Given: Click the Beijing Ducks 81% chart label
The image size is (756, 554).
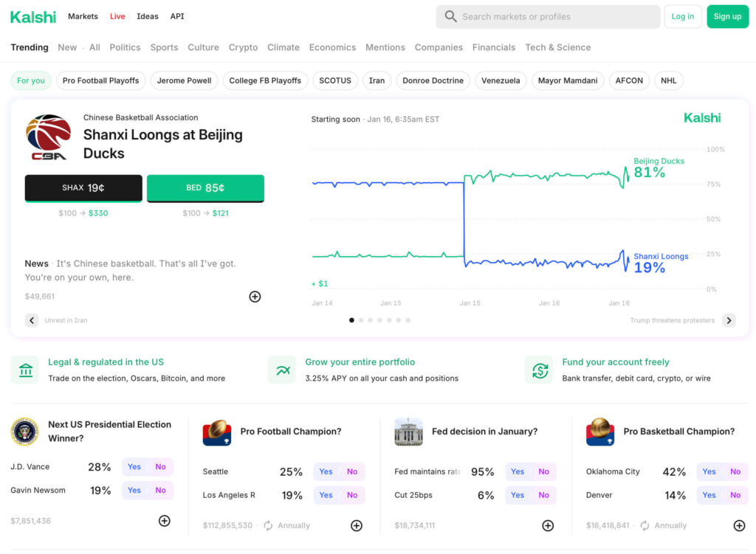Looking at the screenshot, I should 659,167.
